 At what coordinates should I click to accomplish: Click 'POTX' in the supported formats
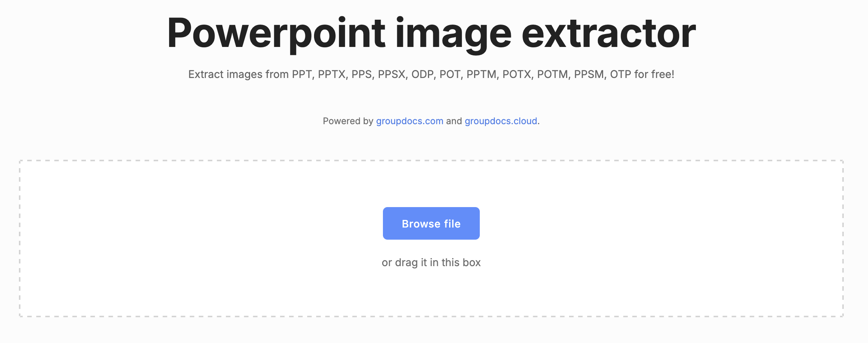(x=516, y=74)
